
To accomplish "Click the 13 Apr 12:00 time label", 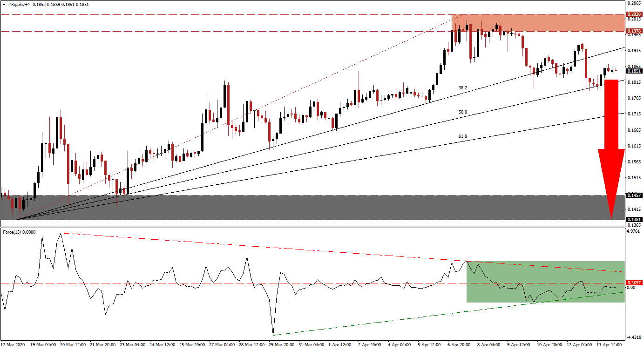I will coord(610,345).
